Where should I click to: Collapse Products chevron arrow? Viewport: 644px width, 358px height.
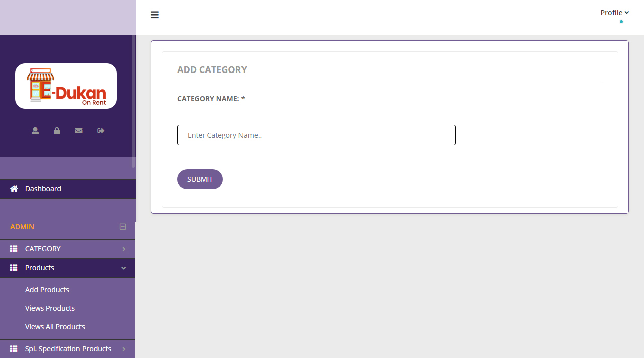click(124, 268)
